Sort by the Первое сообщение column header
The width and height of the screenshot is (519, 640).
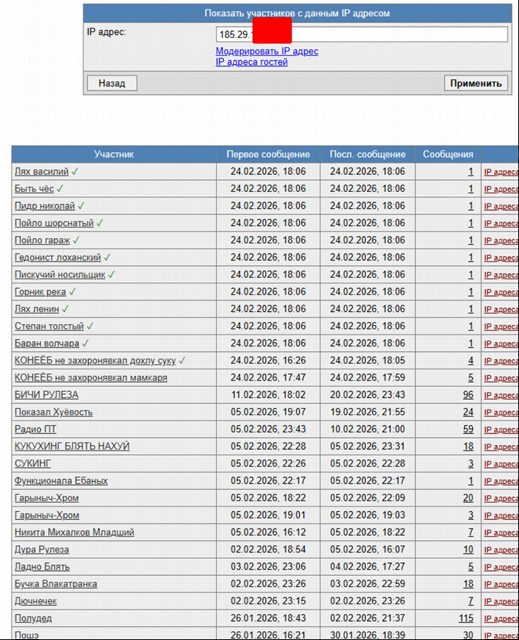268,154
